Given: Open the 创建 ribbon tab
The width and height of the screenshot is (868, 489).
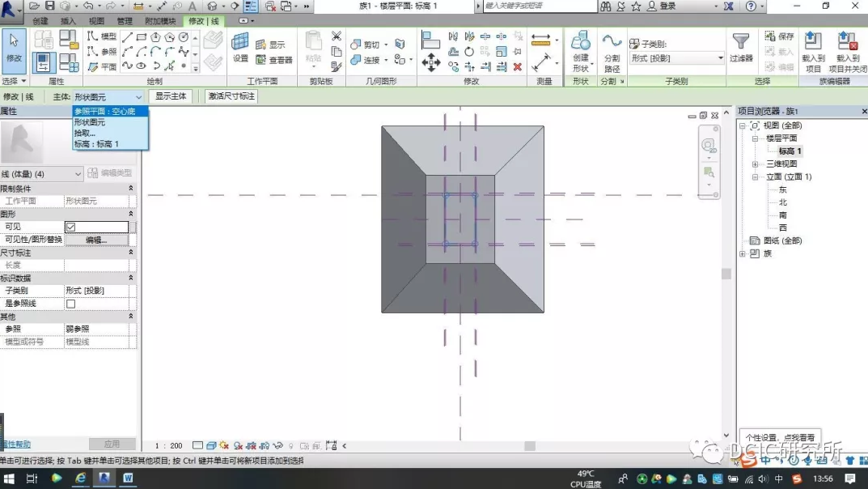Looking at the screenshot, I should click(40, 21).
